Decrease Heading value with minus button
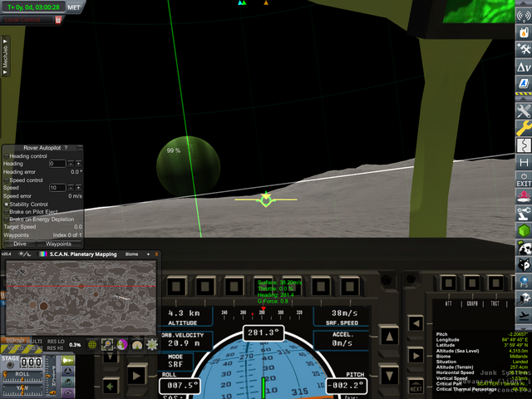This screenshot has height=399, width=532. click(x=71, y=164)
